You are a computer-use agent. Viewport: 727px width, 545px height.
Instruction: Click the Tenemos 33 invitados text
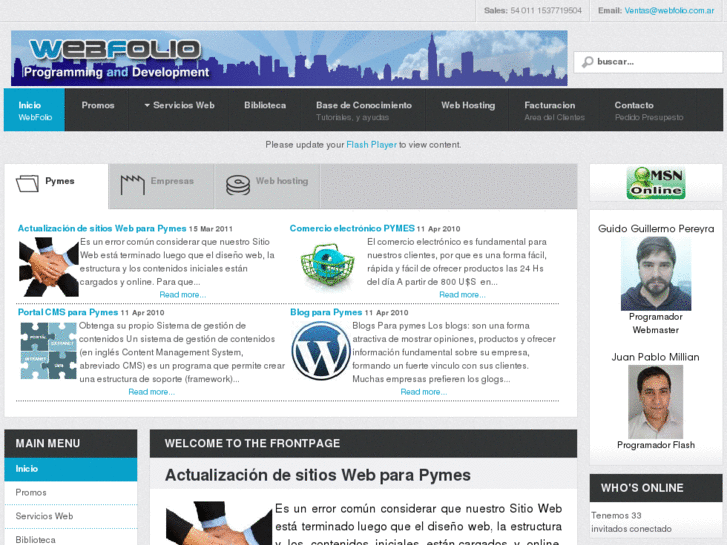click(x=631, y=522)
